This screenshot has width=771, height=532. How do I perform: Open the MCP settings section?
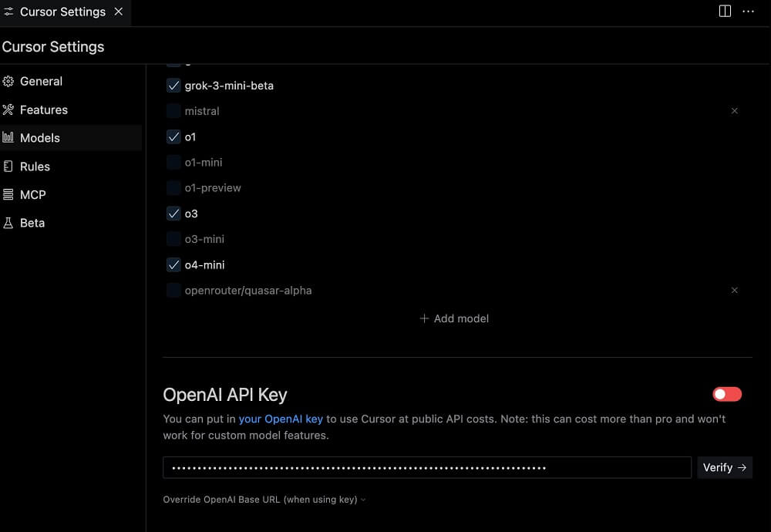71,195
